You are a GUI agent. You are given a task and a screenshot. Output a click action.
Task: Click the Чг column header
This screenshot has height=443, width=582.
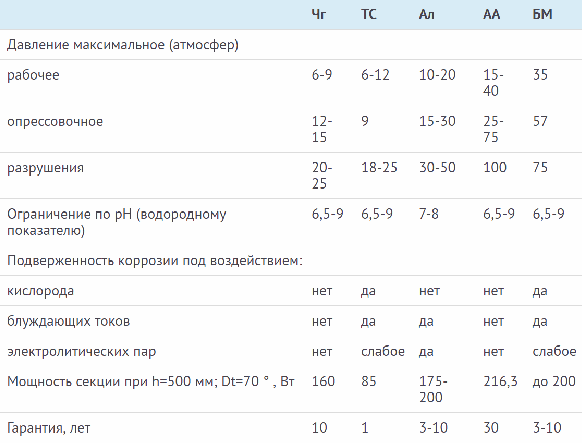pos(319,14)
